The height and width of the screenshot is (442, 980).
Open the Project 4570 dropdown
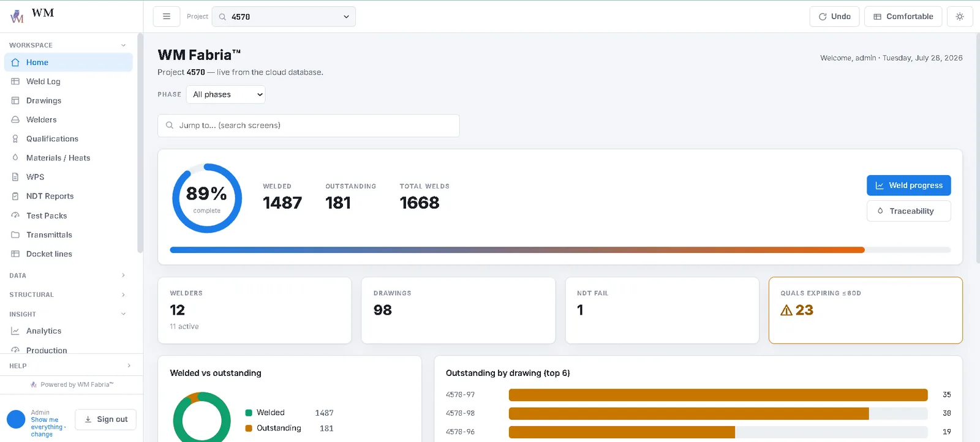click(284, 17)
